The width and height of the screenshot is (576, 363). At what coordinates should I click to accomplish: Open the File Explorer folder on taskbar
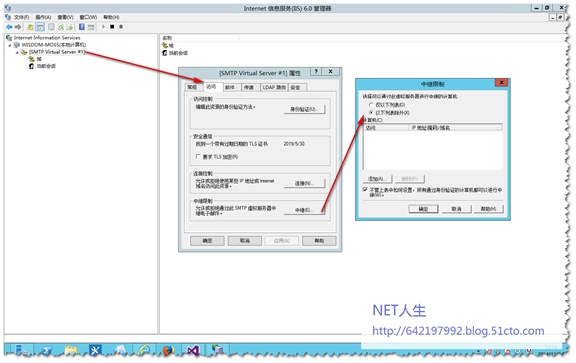(x=71, y=351)
